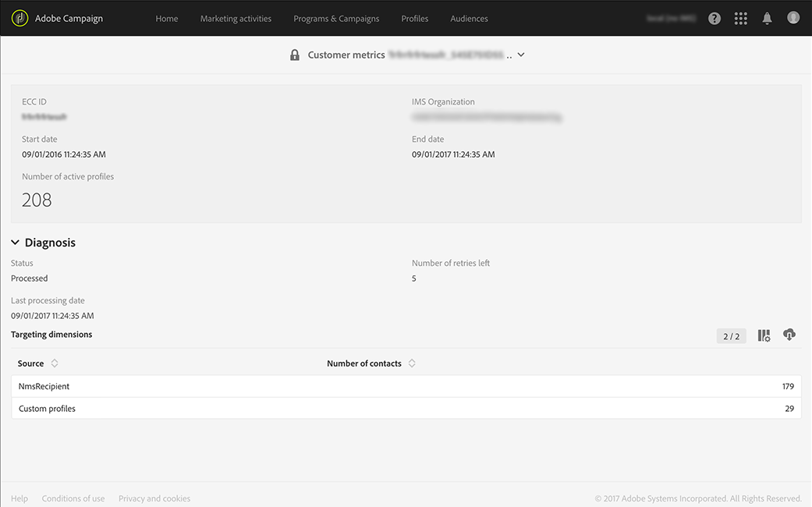Open Conditions of use footer link

pos(73,498)
